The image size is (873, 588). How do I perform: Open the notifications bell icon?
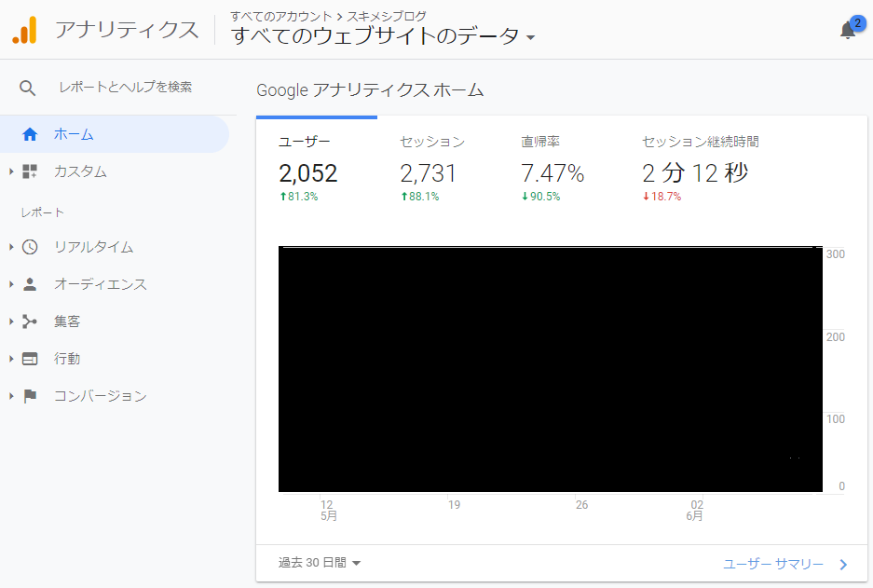click(x=848, y=30)
